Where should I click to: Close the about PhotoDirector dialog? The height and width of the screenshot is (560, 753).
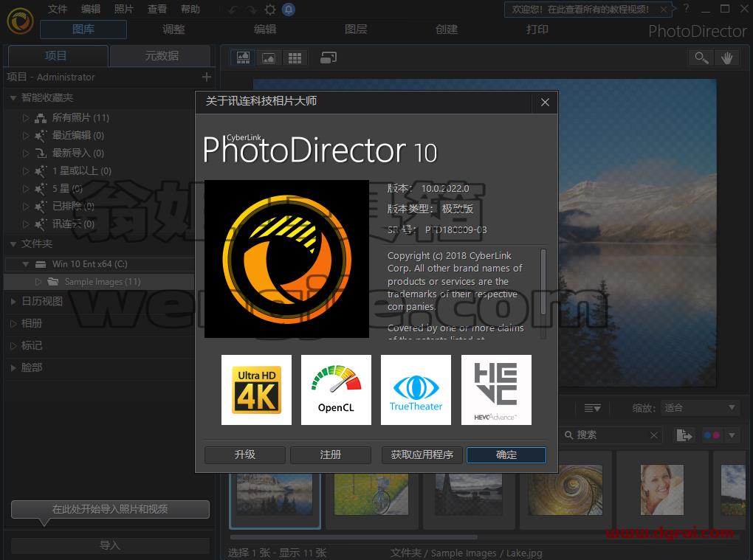pyautogui.click(x=545, y=103)
